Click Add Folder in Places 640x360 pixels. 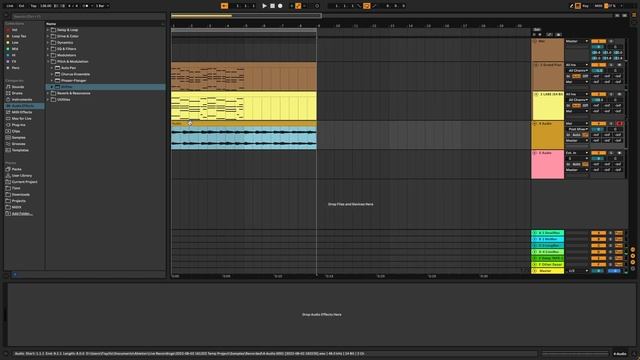22,213
